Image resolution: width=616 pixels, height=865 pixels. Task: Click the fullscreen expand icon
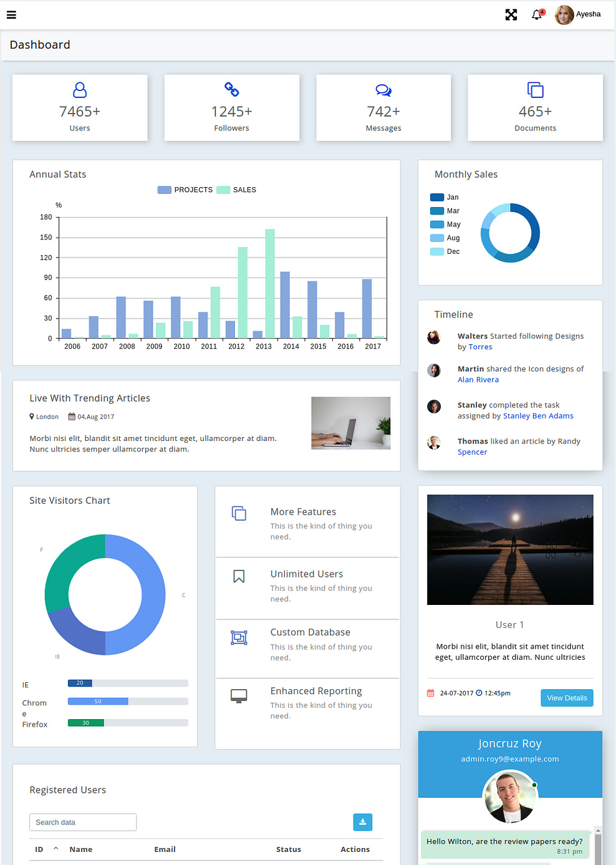tap(511, 14)
